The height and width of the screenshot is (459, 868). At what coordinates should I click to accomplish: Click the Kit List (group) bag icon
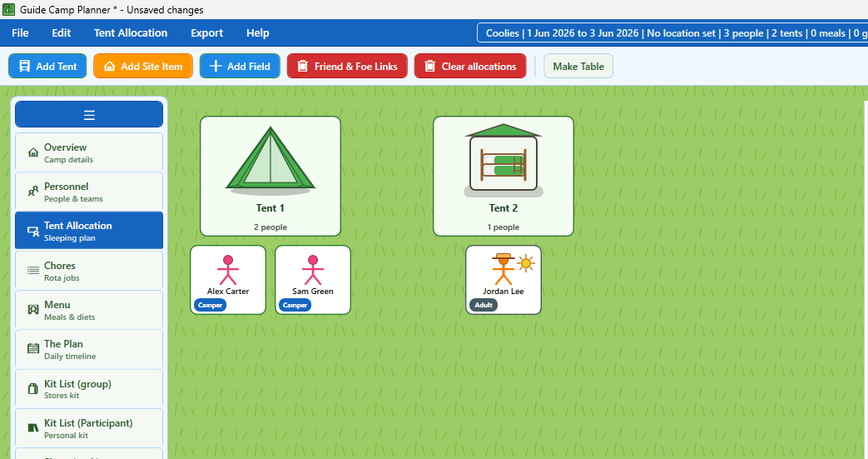tap(33, 388)
